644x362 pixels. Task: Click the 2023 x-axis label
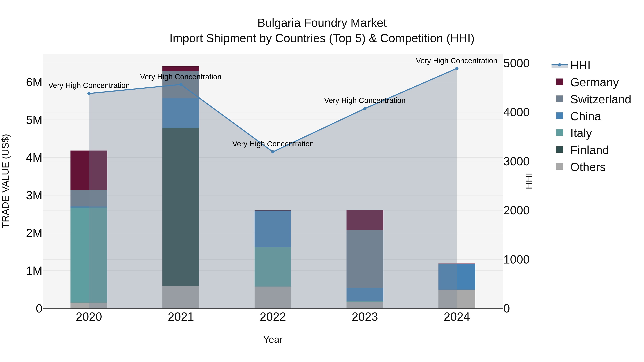point(365,317)
